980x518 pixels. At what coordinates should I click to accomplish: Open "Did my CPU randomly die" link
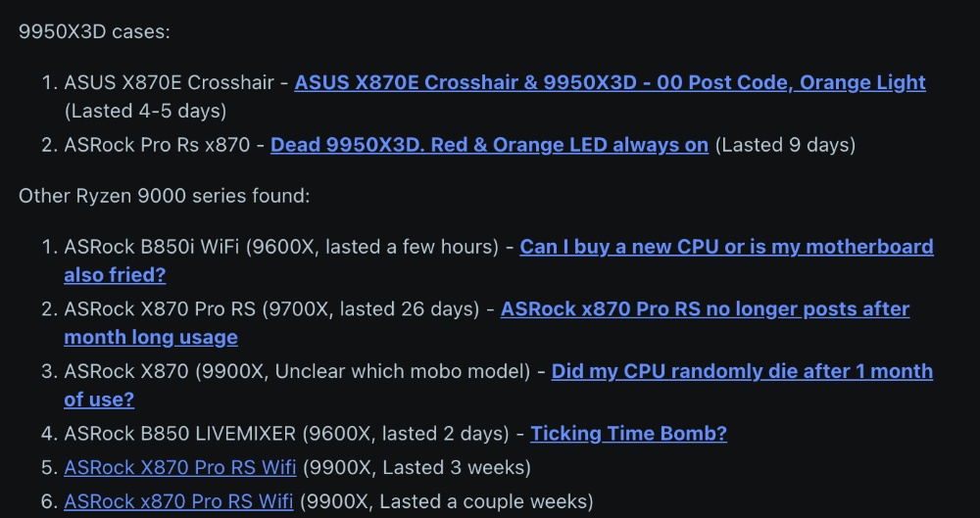742,372
